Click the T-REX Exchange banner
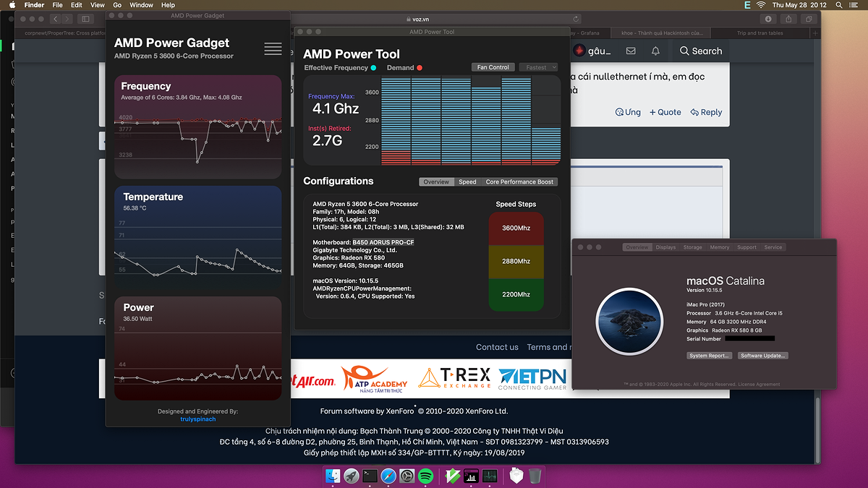Viewport: 868px width, 488px height. point(454,377)
